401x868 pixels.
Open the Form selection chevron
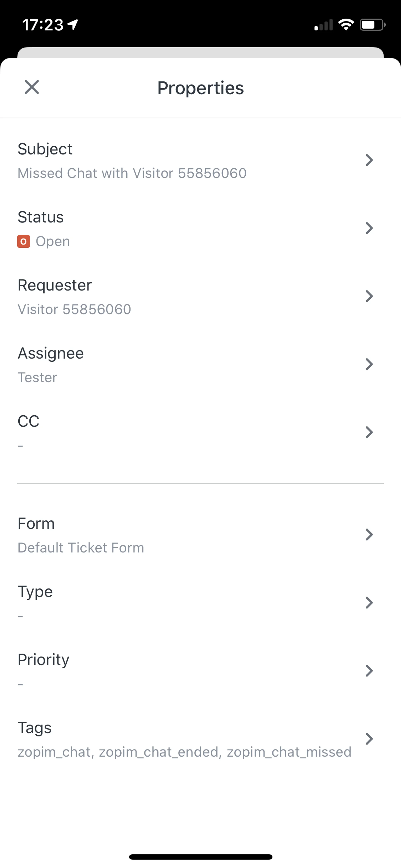click(x=369, y=535)
